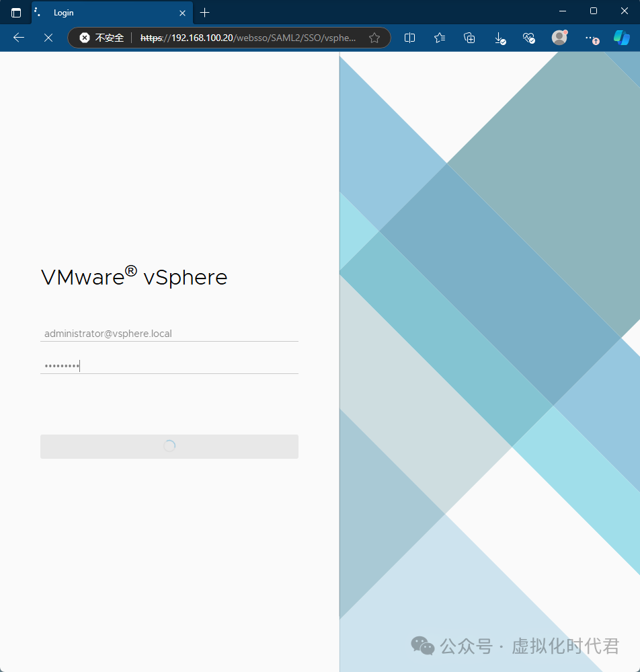View the not secure site warning
The width and height of the screenshot is (640, 672).
102,38
